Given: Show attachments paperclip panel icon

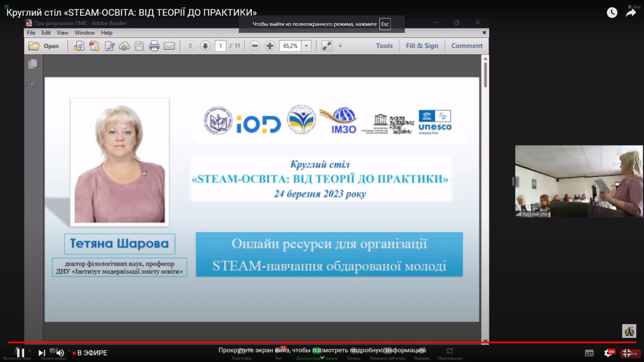Looking at the screenshot, I should click(33, 83).
